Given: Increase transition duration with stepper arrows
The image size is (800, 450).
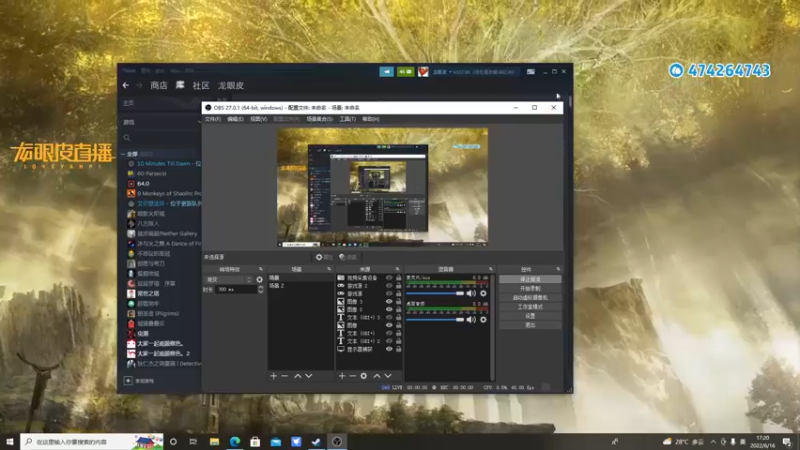Looking at the screenshot, I should 261,288.
